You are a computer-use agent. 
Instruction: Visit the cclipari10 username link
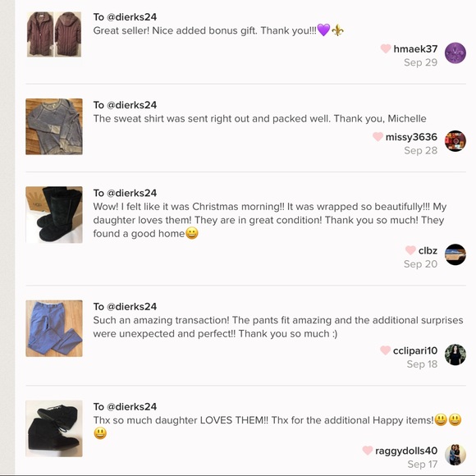pyautogui.click(x=415, y=350)
